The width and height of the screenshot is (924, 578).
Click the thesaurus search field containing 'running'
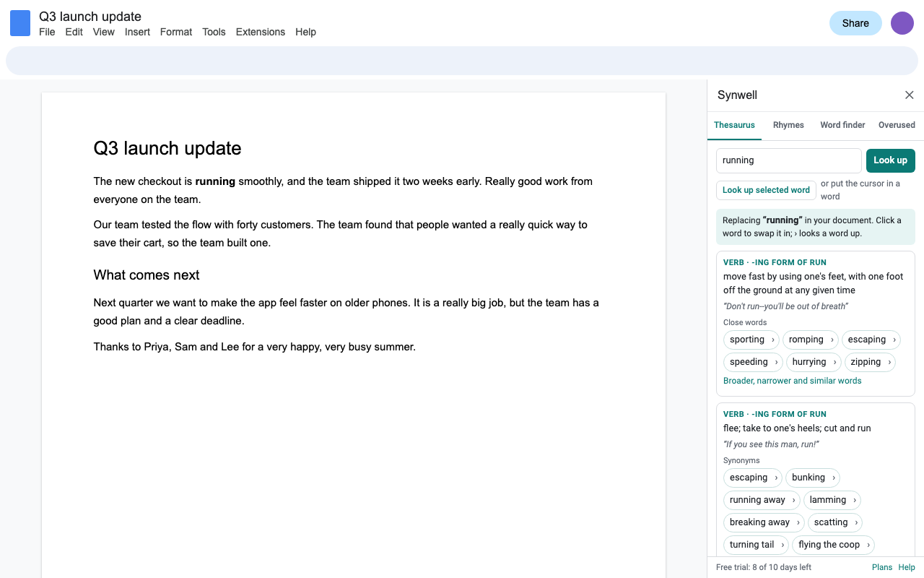coord(788,160)
